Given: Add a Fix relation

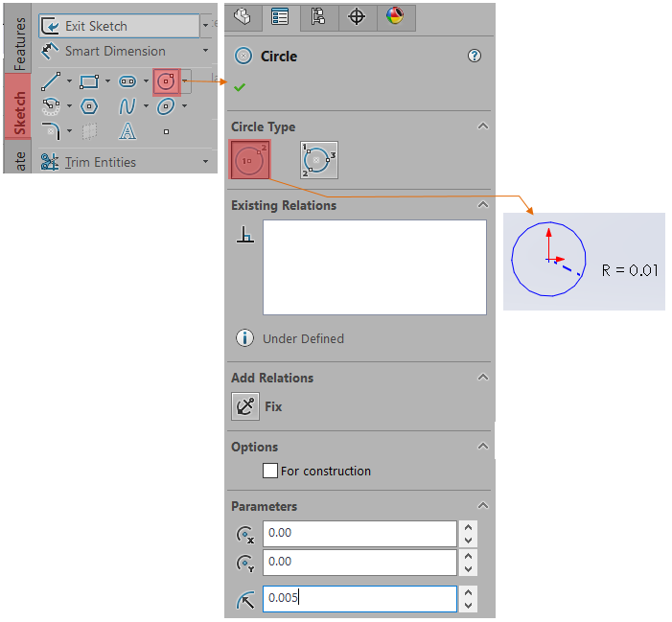Looking at the screenshot, I should 245,406.
